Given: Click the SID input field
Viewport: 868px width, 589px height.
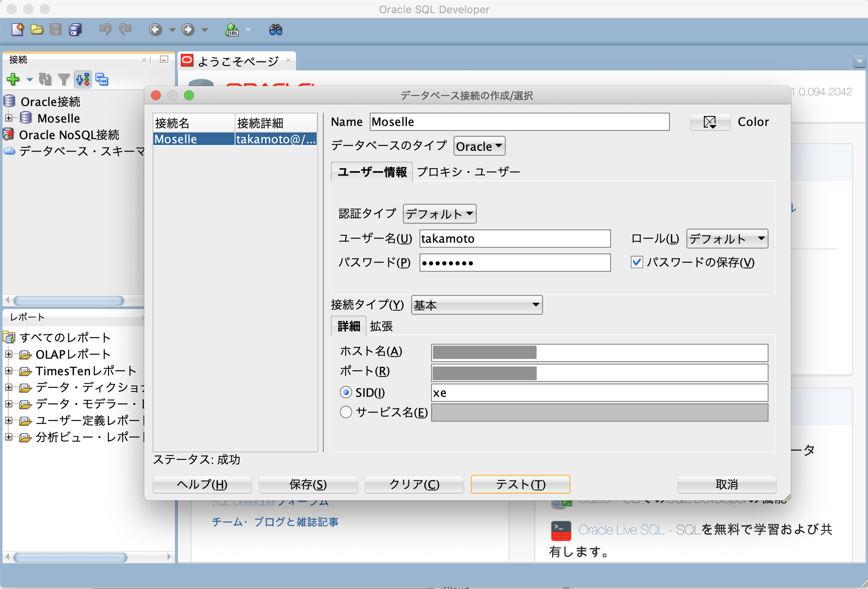Looking at the screenshot, I should point(600,392).
